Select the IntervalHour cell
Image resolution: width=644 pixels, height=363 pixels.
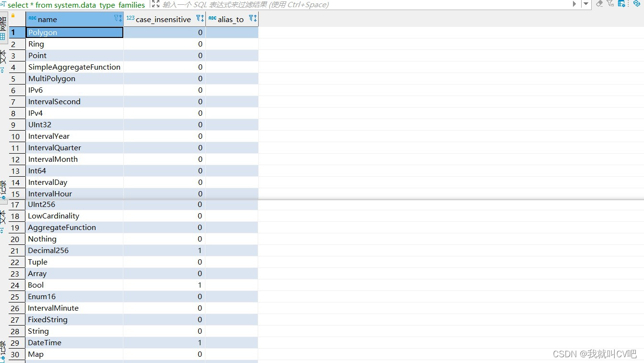click(75, 194)
